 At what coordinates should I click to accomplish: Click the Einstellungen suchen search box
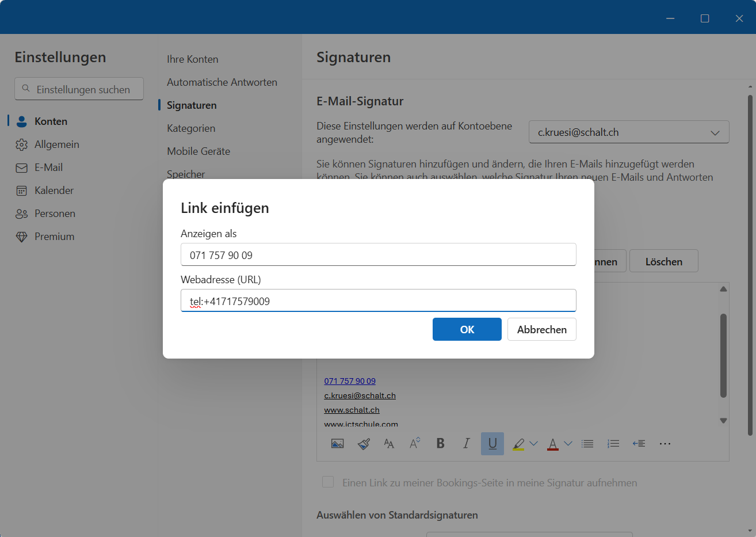79,89
